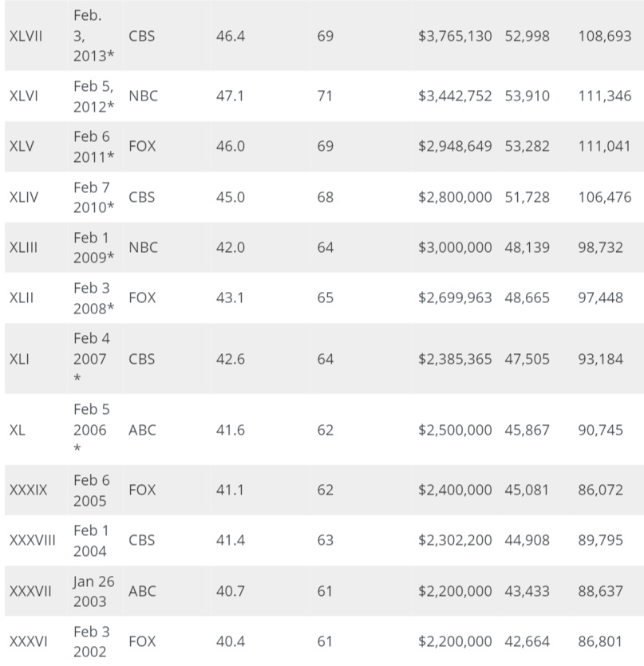Select the XLV row label
This screenshot has width=644, height=666.
(22, 146)
